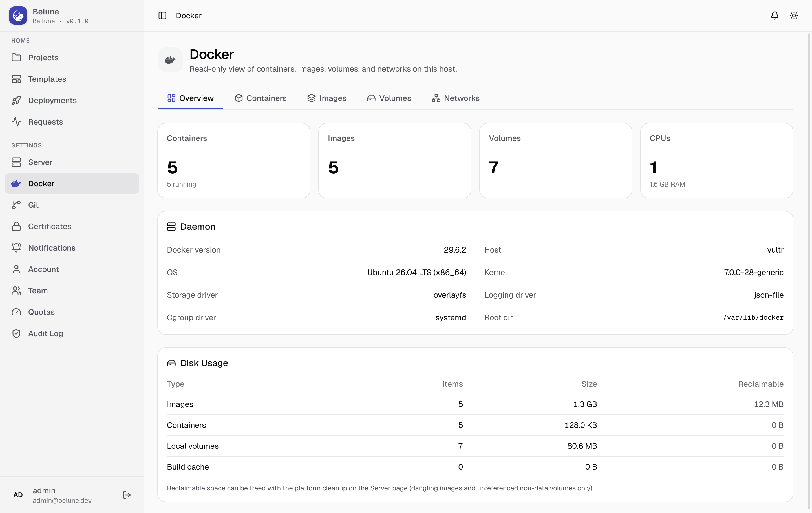Click the page vertical scrollbar
This screenshot has height=513, width=812.
tap(809, 271)
